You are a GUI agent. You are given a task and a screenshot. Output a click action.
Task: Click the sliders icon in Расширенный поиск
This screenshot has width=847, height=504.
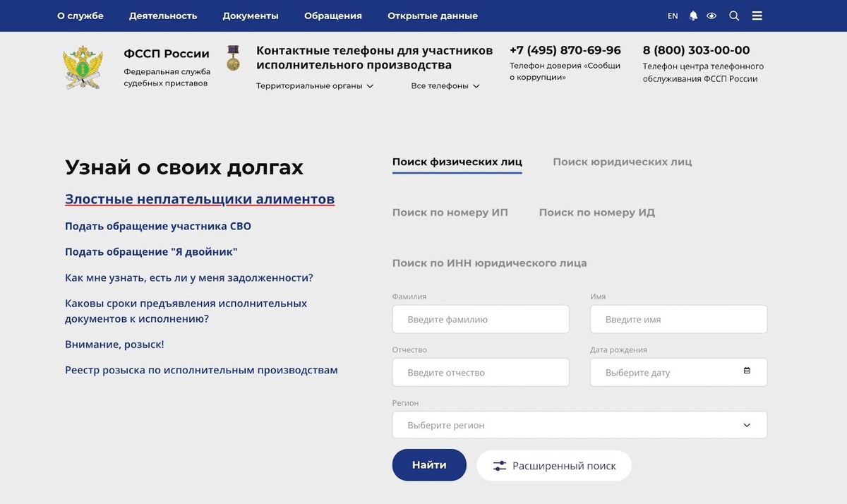click(500, 465)
